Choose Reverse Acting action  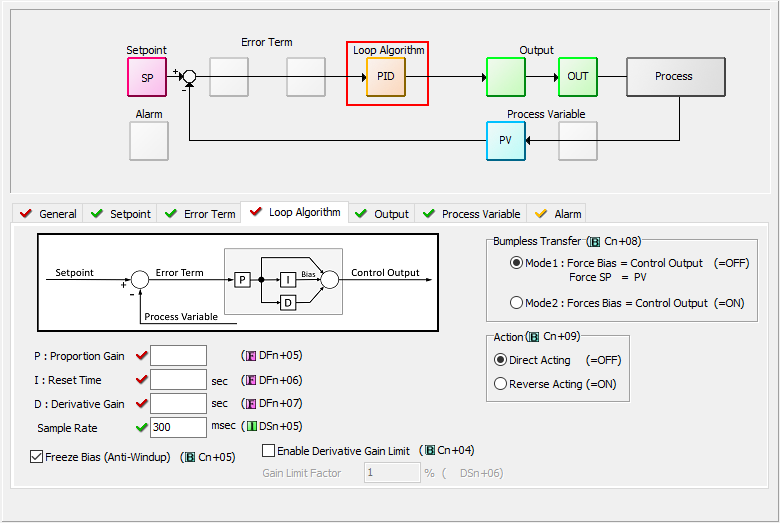click(501, 384)
